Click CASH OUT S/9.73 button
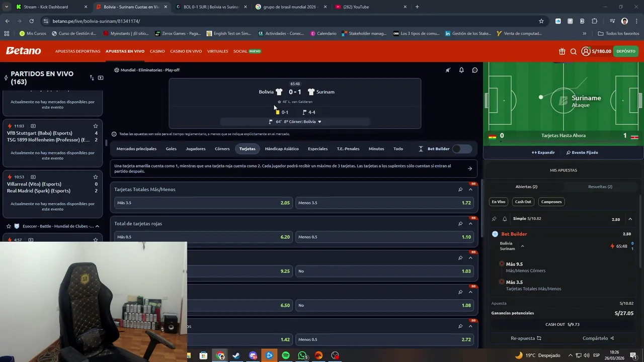Image resolution: width=644 pixels, height=362 pixels. pyautogui.click(x=562, y=324)
